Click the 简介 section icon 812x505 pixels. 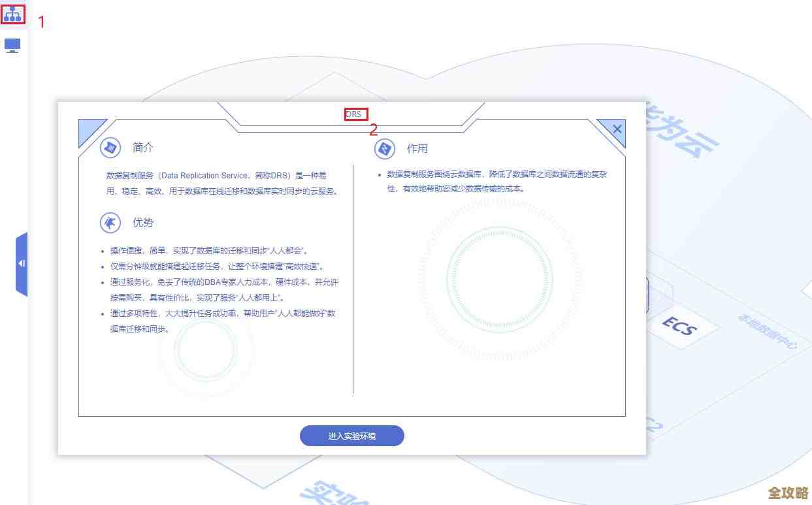tap(110, 148)
